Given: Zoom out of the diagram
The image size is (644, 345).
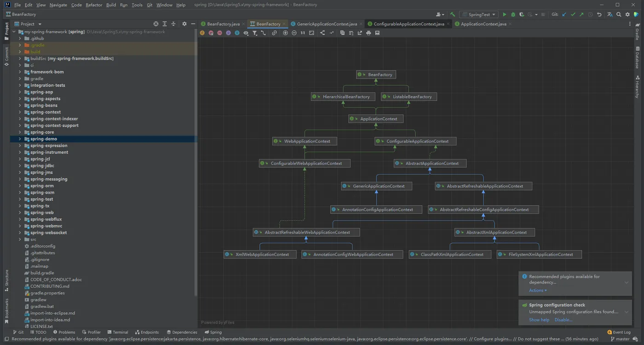Looking at the screenshot, I should pos(294,33).
